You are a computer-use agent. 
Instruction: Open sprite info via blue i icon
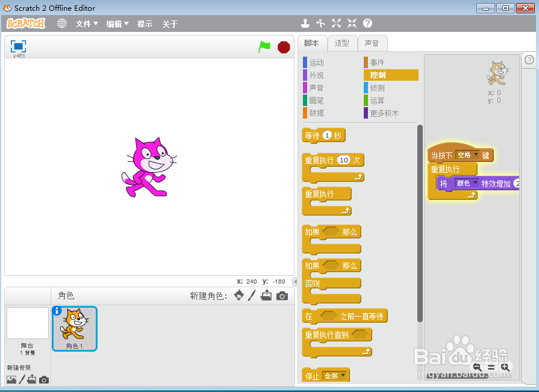[57, 311]
